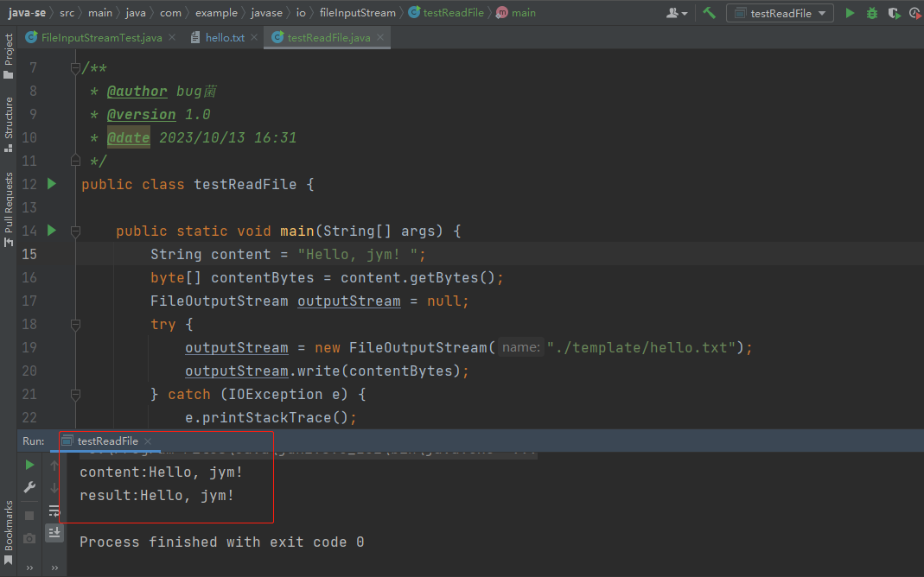Expand more run panel actions left chevron
The height and width of the screenshot is (577, 924).
coord(29,567)
